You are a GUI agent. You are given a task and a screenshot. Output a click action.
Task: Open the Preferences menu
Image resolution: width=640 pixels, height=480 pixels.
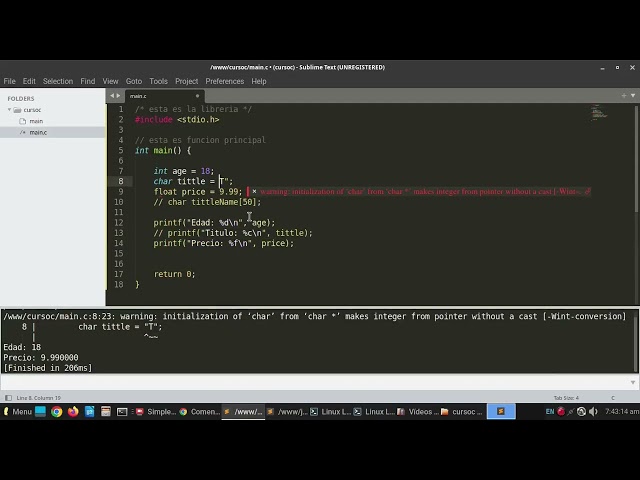click(224, 81)
